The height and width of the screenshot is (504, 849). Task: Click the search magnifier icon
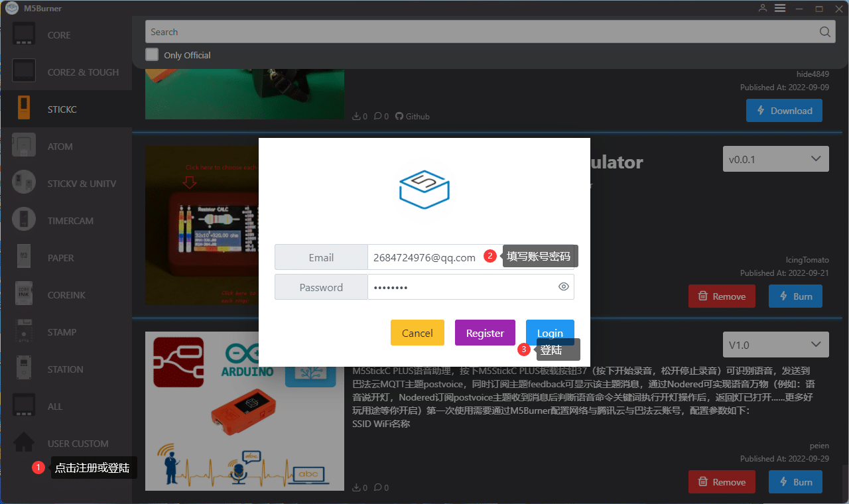[824, 32]
